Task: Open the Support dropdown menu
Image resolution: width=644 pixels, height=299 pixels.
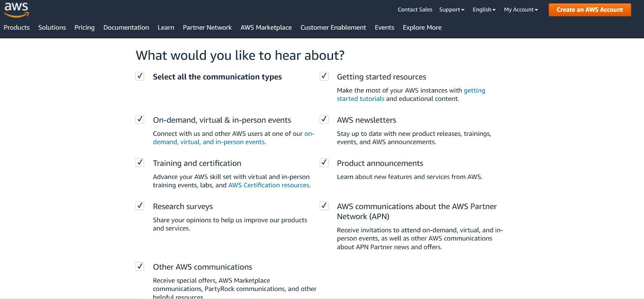Action: click(x=452, y=10)
